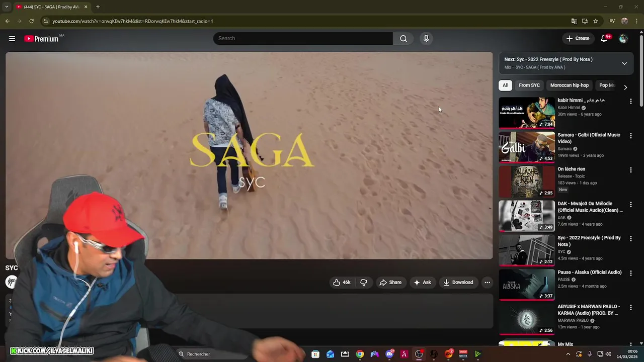This screenshot has width=644, height=362.
Task: Open Google Chrome taskbar icon
Action: pyautogui.click(x=360, y=354)
